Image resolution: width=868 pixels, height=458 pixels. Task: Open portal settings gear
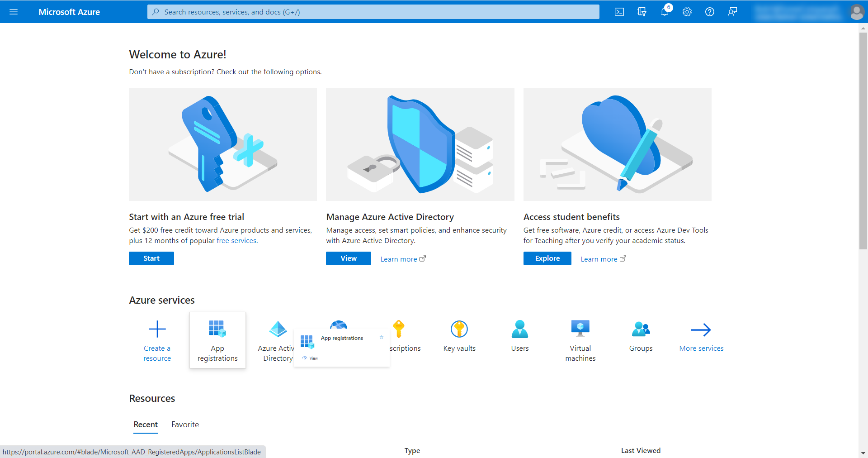coord(687,12)
